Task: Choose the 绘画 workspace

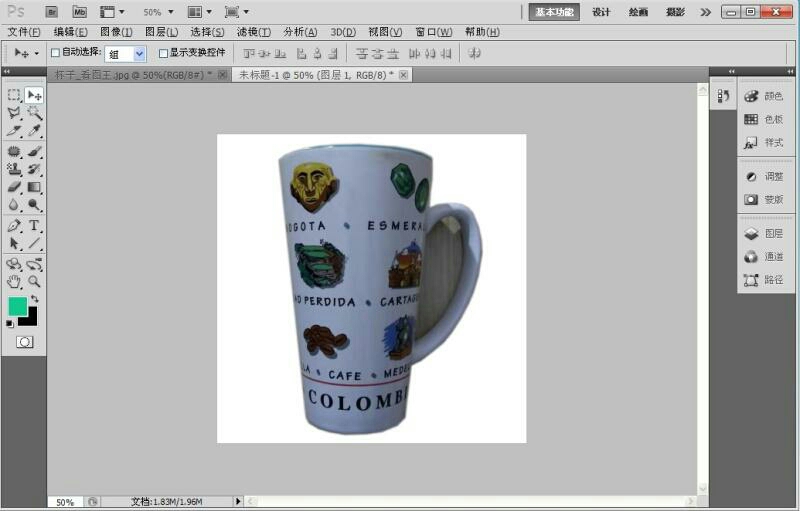Action: (638, 12)
